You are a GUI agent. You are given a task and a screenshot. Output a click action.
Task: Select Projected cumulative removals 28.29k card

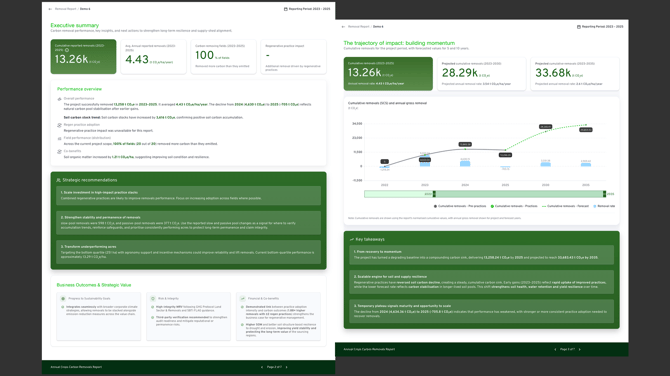[x=482, y=74]
